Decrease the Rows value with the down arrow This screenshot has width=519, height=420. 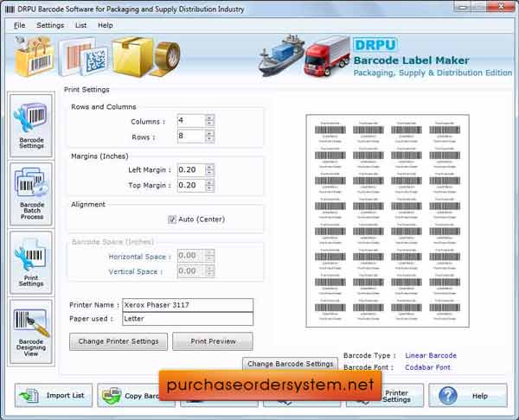[x=209, y=140]
